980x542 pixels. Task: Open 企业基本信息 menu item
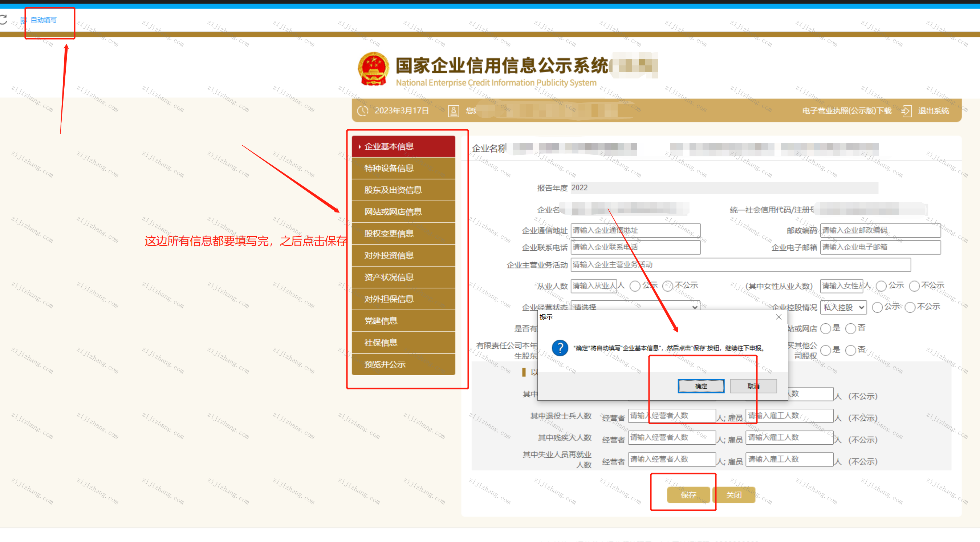[403, 146]
